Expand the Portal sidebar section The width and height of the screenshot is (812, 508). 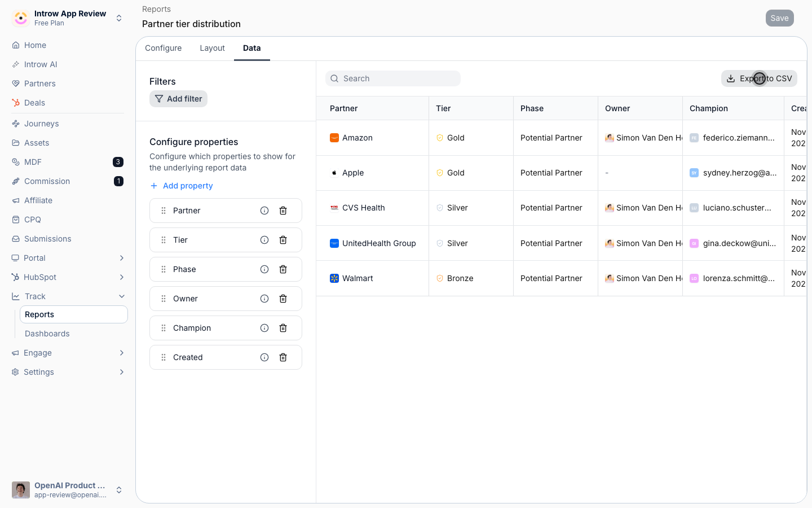(122, 258)
